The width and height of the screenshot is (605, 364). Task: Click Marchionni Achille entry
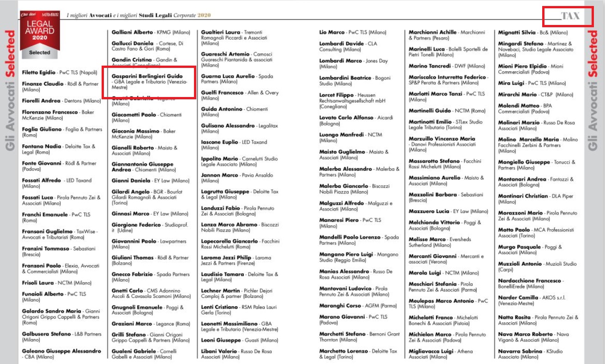(x=448, y=35)
